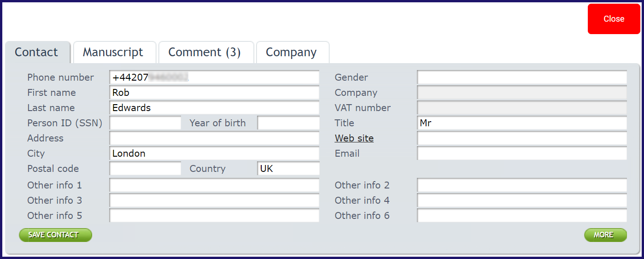
Task: Click the Gender input field
Action: click(522, 77)
